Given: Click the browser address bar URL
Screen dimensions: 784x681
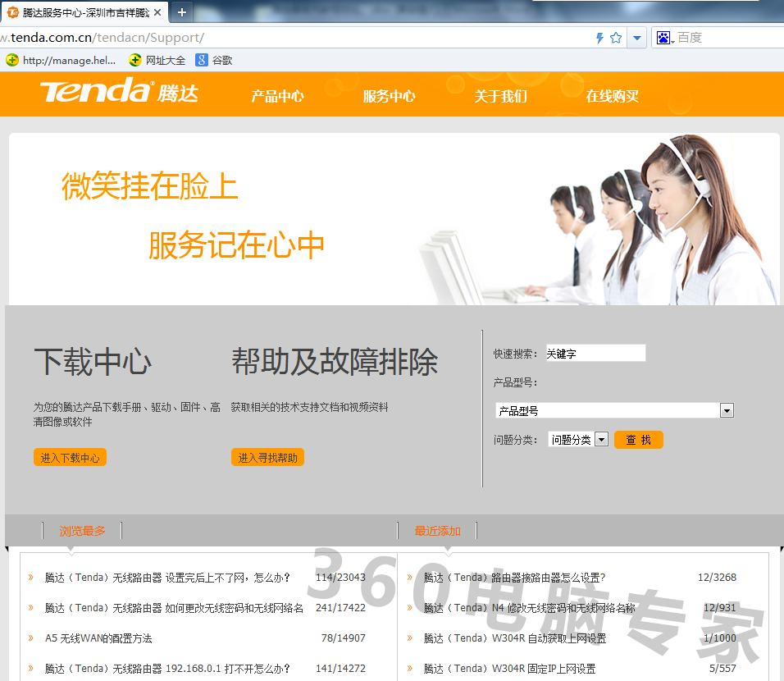Looking at the screenshot, I should click(x=103, y=38).
